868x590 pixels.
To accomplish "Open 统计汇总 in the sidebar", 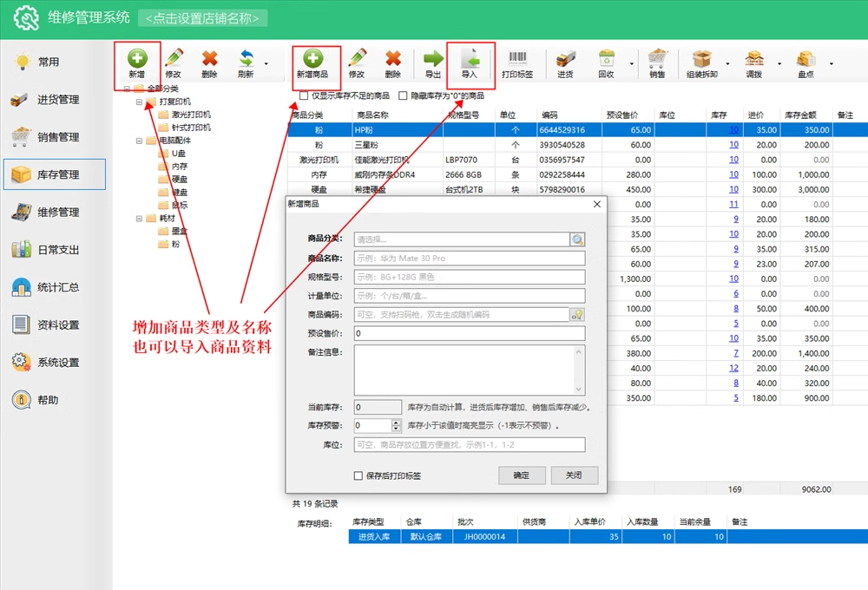I will coord(54,287).
